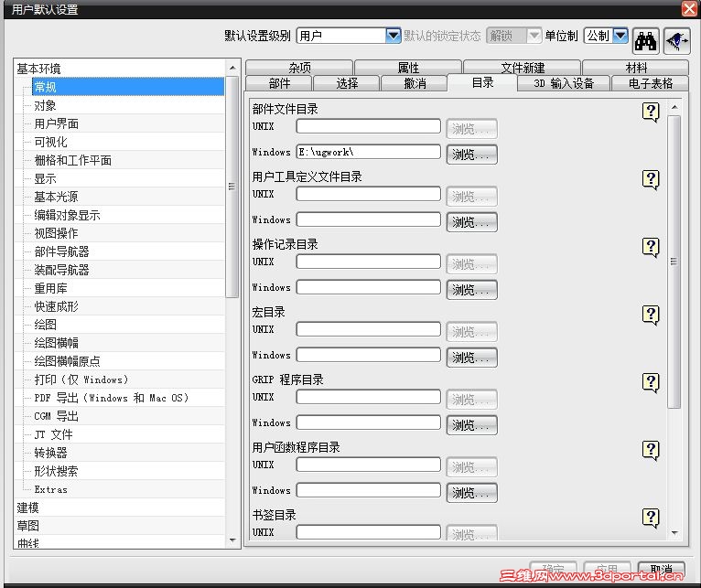
Task: Switch to the 3D 输入设备 tab
Action: coord(564,83)
